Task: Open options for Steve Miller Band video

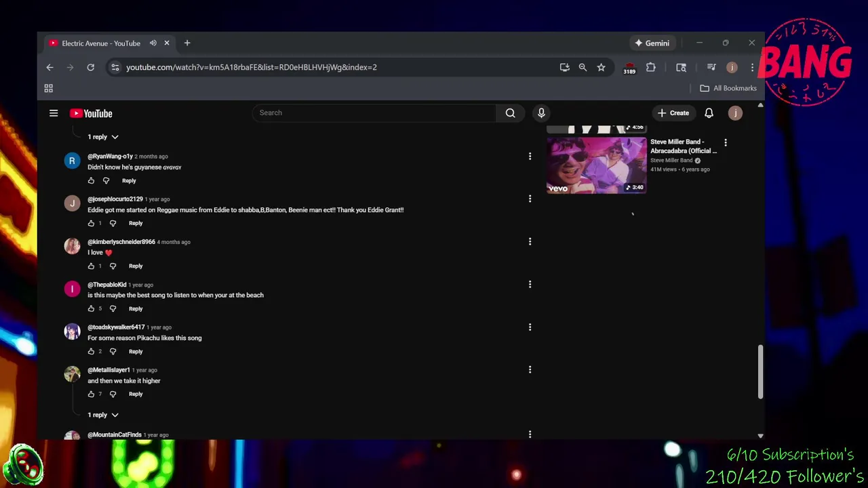Action: pos(726,142)
